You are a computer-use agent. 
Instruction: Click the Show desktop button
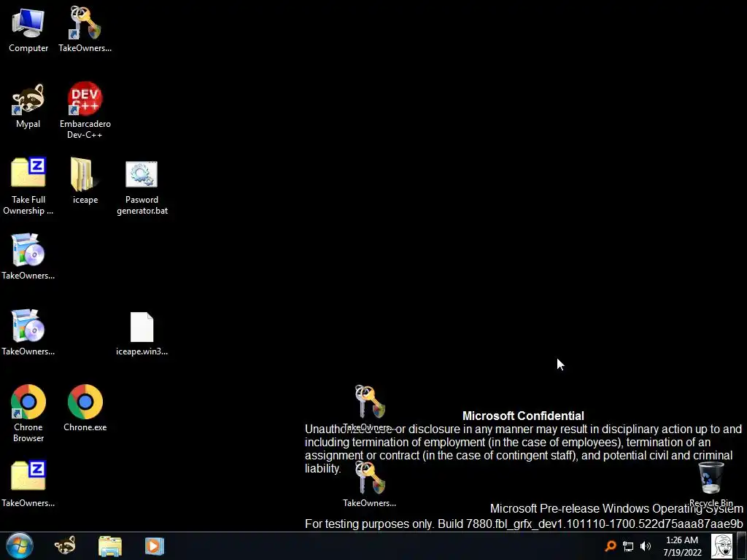pyautogui.click(x=741, y=546)
